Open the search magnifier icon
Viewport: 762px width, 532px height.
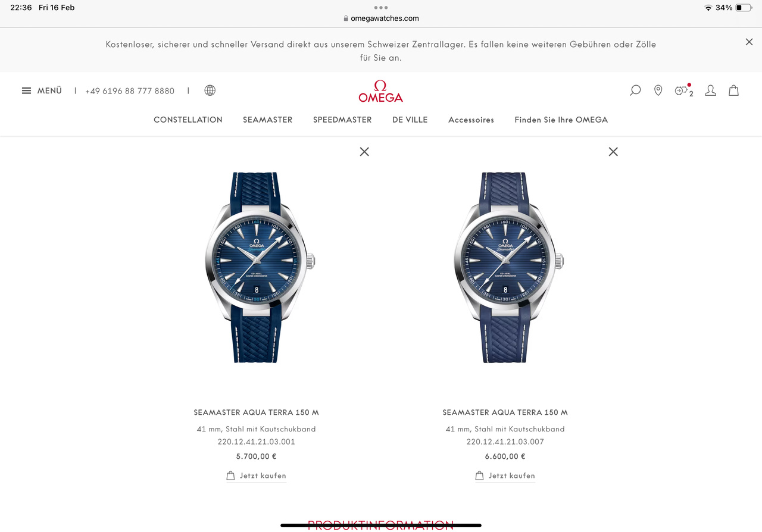click(x=635, y=90)
